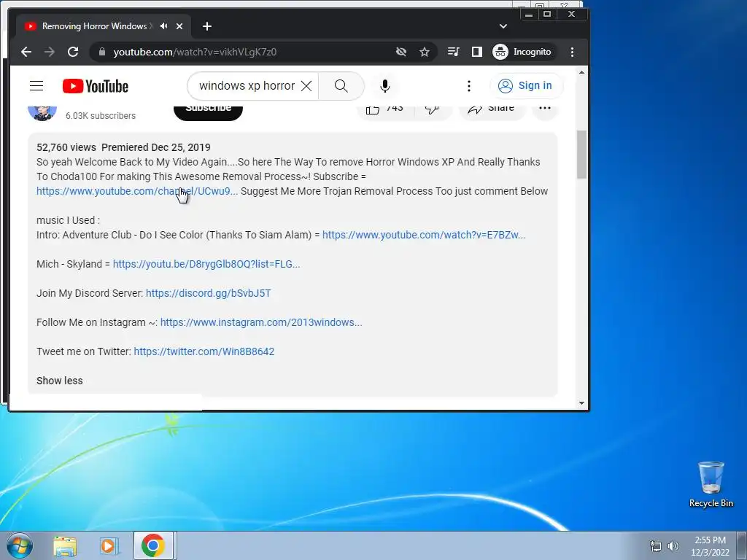Open the Recycle Bin desktop icon

(x=711, y=485)
